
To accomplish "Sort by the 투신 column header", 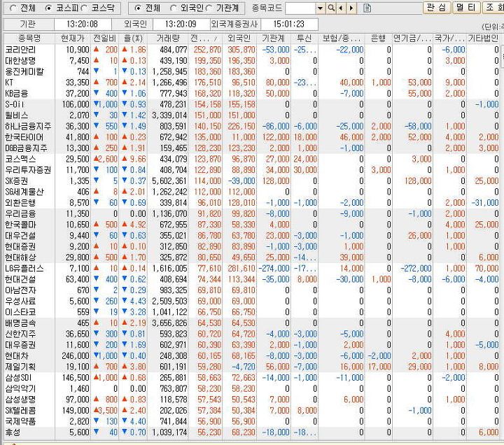I will [304, 38].
